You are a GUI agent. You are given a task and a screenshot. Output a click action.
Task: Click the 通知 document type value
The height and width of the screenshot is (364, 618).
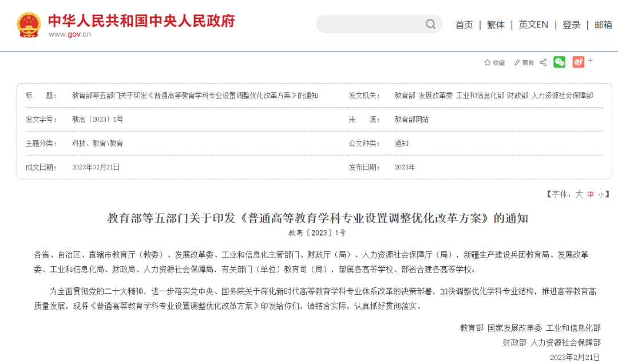click(x=401, y=144)
